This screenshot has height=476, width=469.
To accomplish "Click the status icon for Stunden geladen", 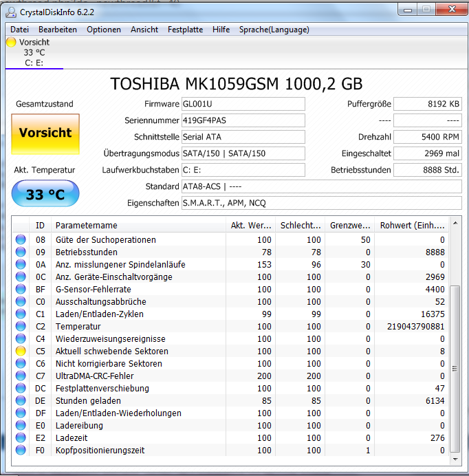I will [x=21, y=401].
